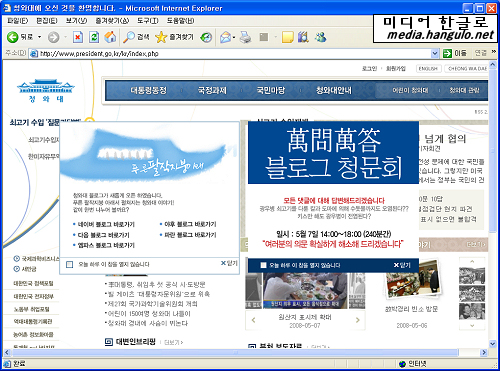Open 네이버 블로그 바로가기 link
This screenshot has width=500, height=371.
pyautogui.click(x=106, y=224)
